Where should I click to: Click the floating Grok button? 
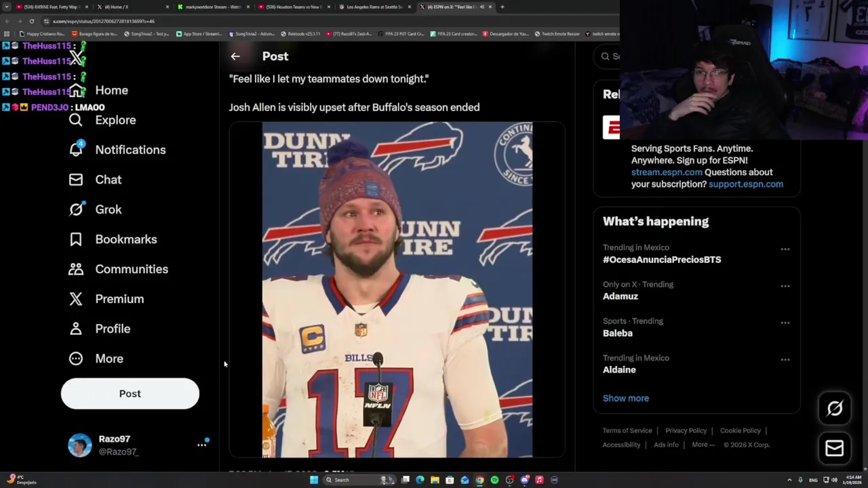pyautogui.click(x=834, y=408)
